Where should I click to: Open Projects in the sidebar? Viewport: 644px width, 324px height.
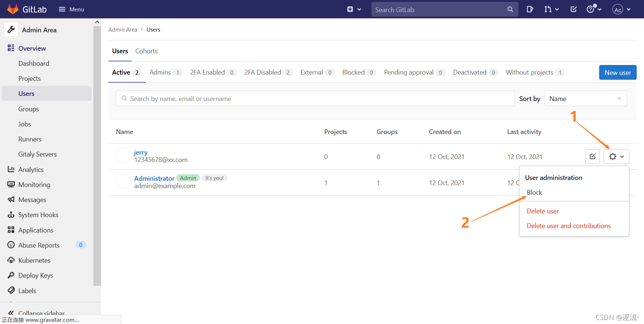(29, 79)
